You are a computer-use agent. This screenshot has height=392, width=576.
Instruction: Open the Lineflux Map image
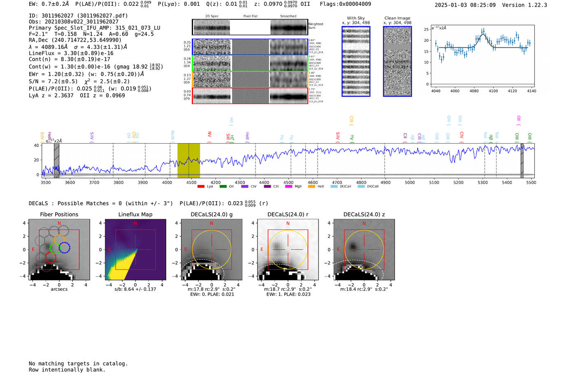135,250
